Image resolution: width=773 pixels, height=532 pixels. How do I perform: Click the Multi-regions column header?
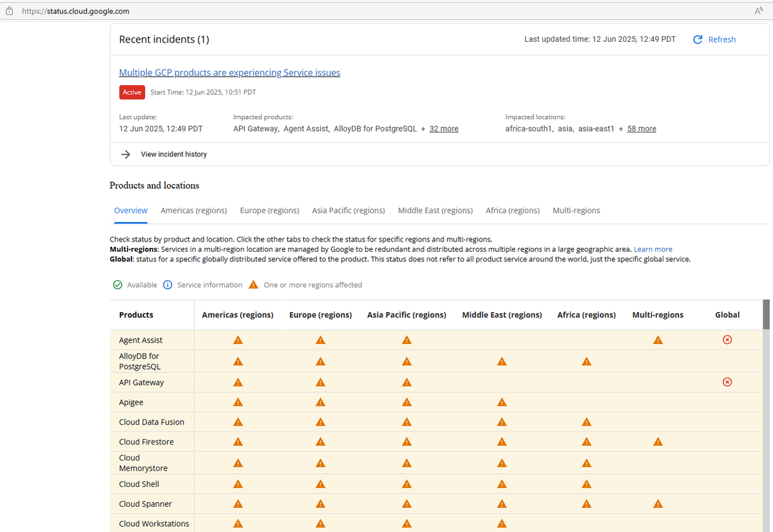pyautogui.click(x=658, y=315)
